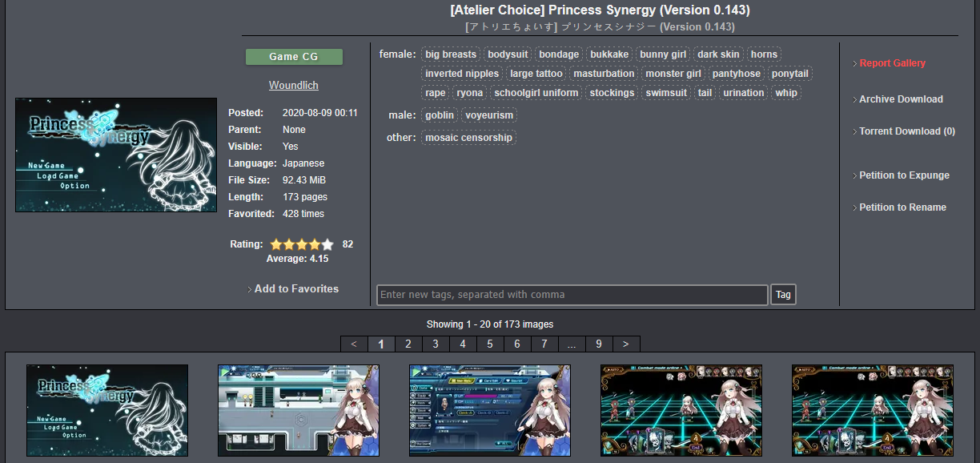The height and width of the screenshot is (463, 980).
Task: Open the Archive Download link
Action: [x=901, y=99]
